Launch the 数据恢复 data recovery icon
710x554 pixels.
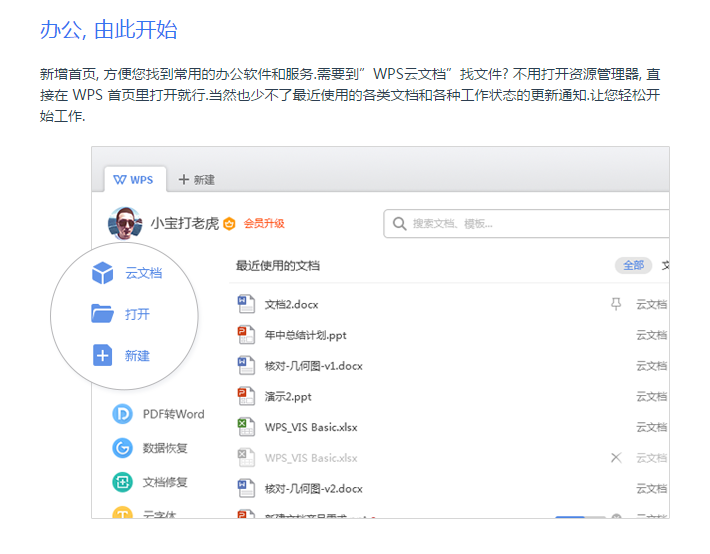(x=122, y=448)
